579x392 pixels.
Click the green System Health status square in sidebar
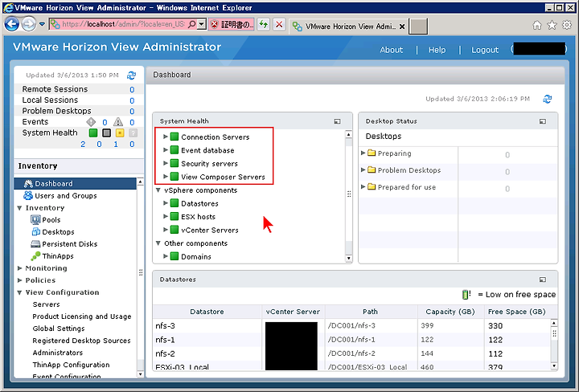click(x=93, y=133)
